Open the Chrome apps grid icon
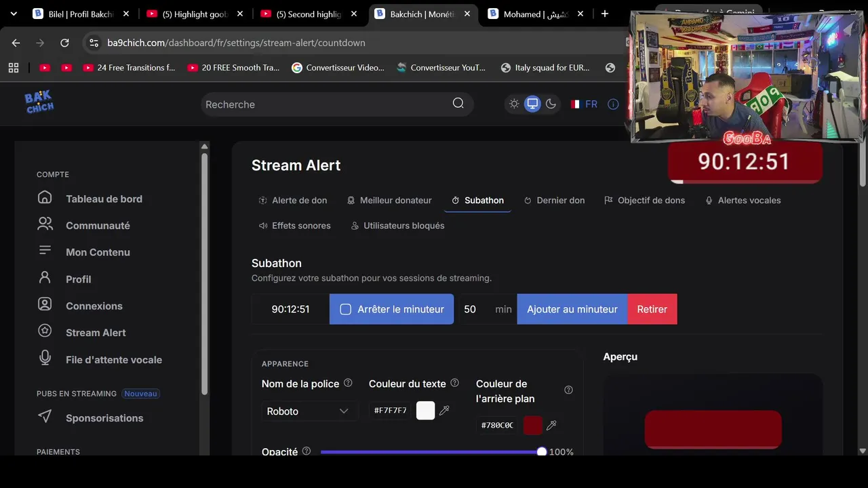Image resolution: width=868 pixels, height=488 pixels. tap(14, 68)
